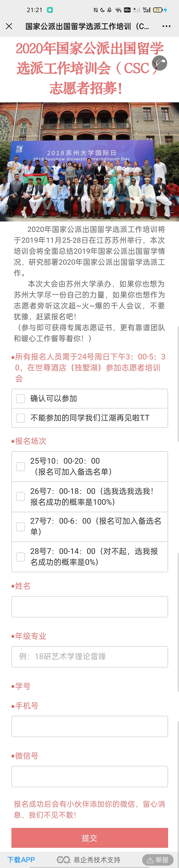The width and height of the screenshot is (179, 868).
Task: Focus the 微信号 WeChat input field
Action: click(x=89, y=776)
